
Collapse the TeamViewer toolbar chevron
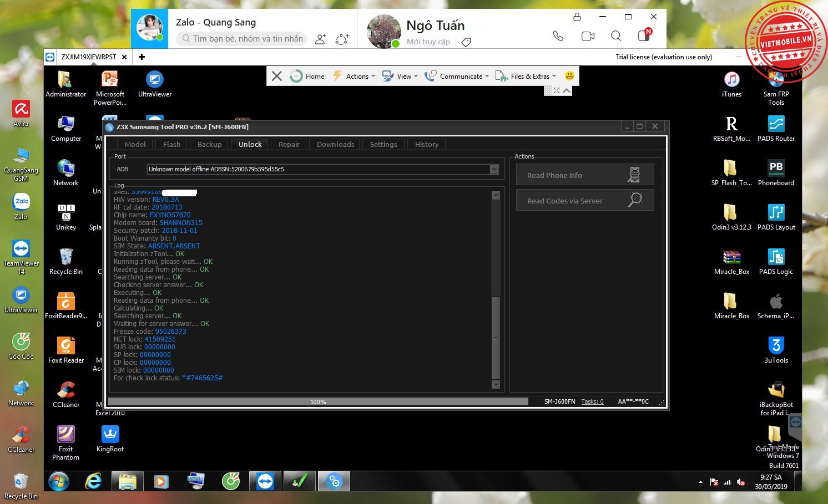567,90
